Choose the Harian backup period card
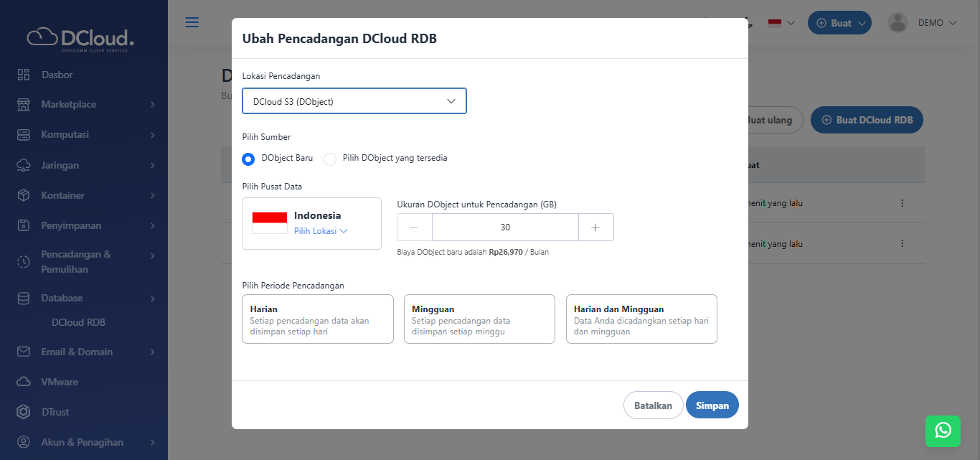 coord(318,319)
